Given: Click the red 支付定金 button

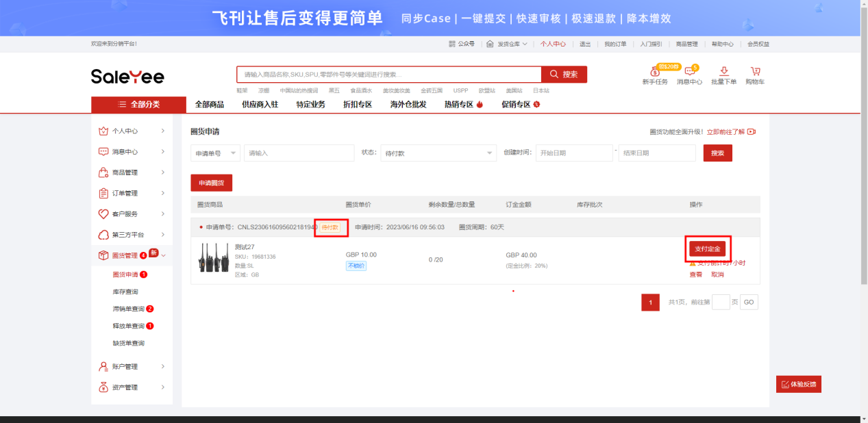Looking at the screenshot, I should pos(707,248).
